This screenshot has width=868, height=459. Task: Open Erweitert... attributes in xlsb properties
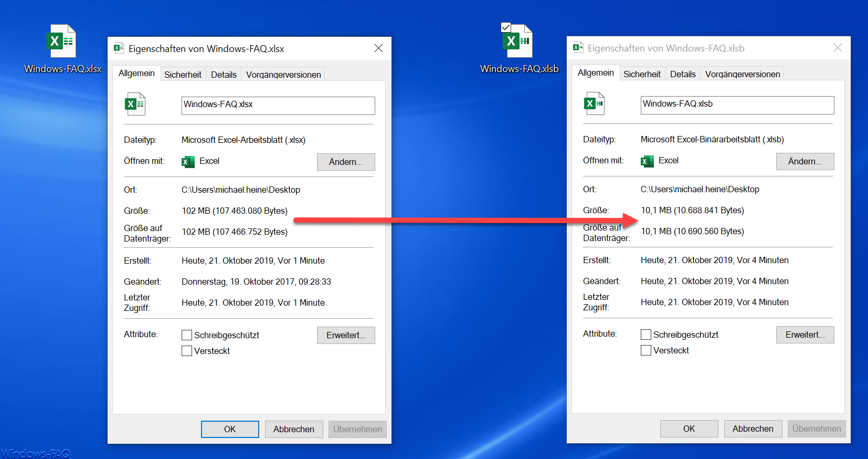[805, 335]
